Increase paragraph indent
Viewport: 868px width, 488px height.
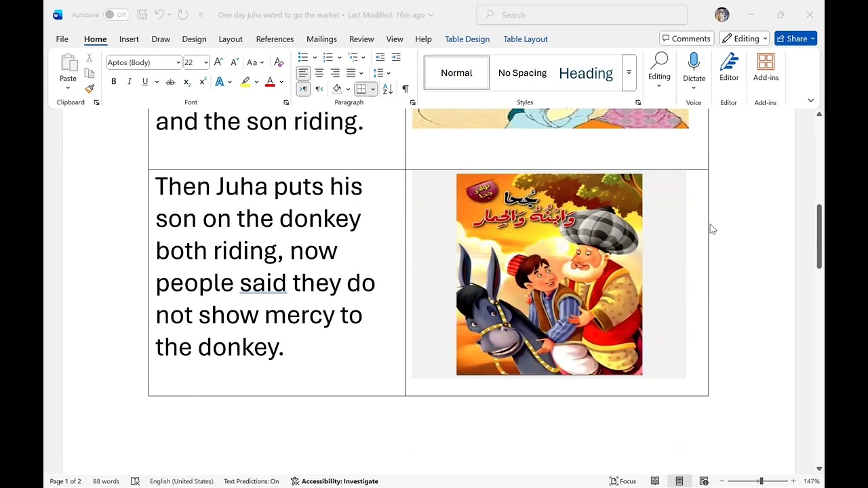[x=396, y=57]
